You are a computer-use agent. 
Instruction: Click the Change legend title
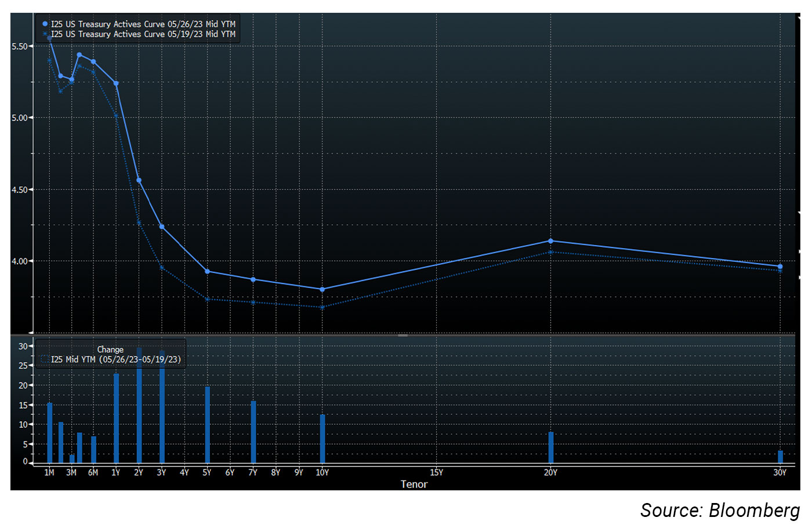click(x=110, y=349)
